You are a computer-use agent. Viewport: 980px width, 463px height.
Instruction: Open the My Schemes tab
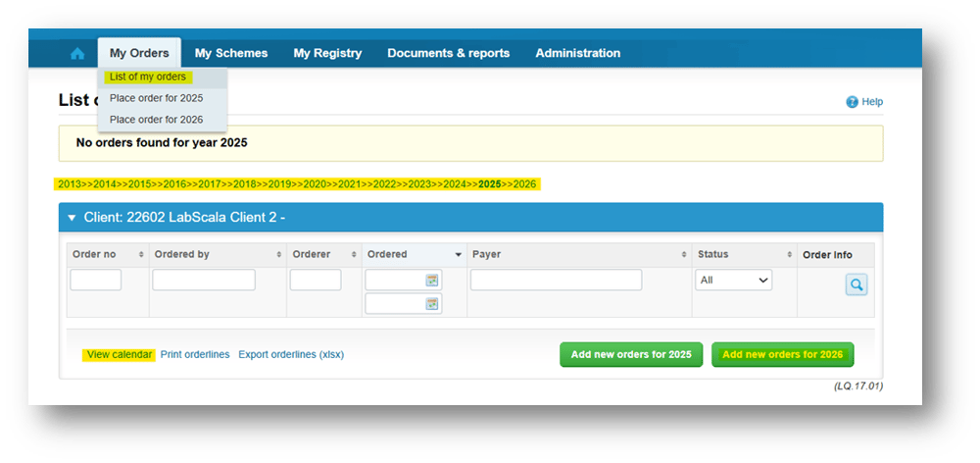[231, 53]
